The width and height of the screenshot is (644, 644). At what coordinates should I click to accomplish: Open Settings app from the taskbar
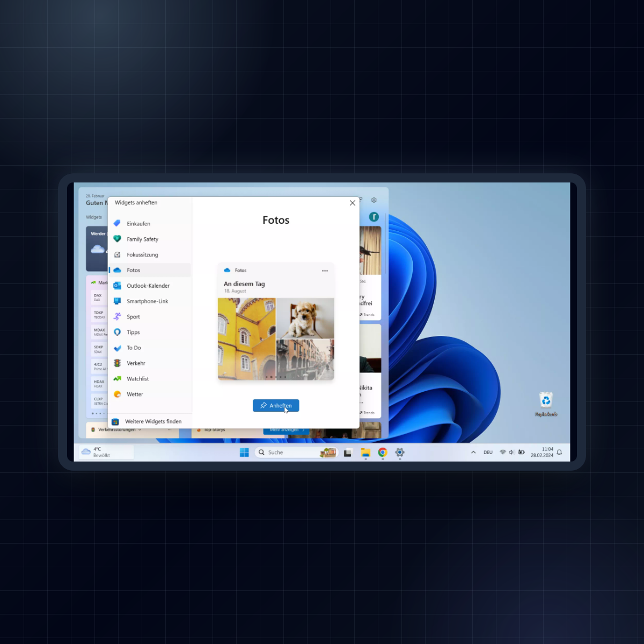point(400,452)
